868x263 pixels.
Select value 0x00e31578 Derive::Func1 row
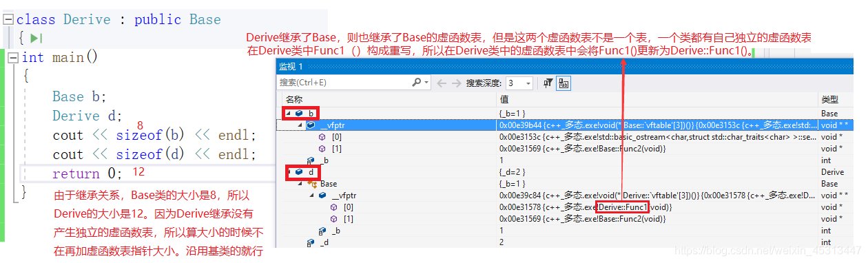point(586,207)
